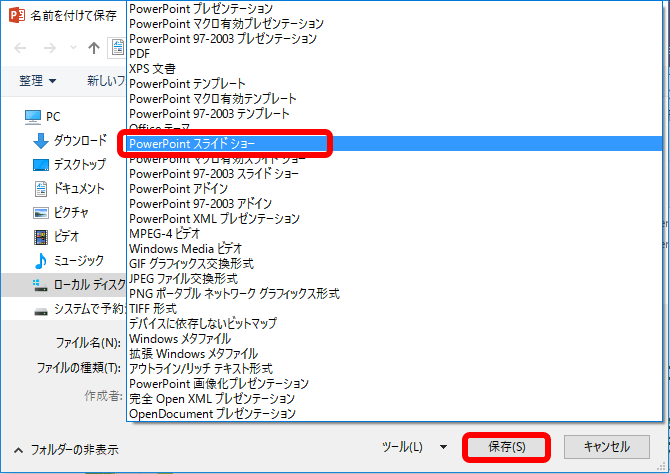Choose PowerPoint 画像化プレゼンテーション format

(394, 383)
